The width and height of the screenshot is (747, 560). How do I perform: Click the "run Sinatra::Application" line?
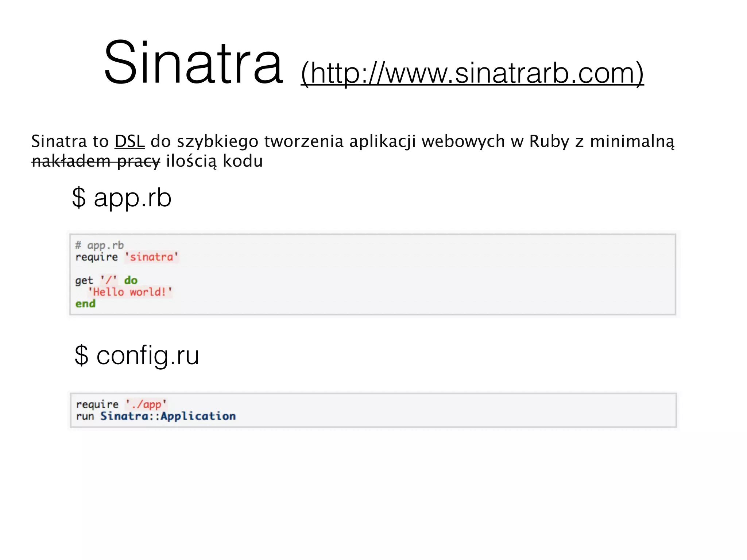coord(156,416)
